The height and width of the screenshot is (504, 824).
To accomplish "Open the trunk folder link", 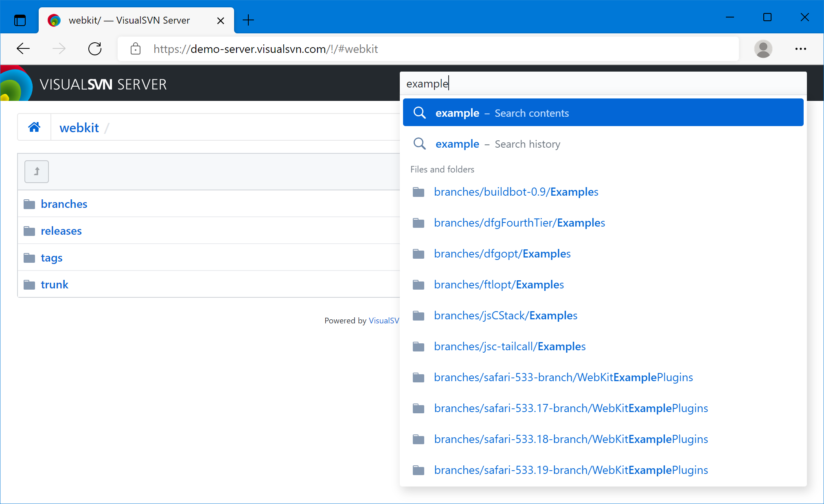I will pyautogui.click(x=55, y=285).
